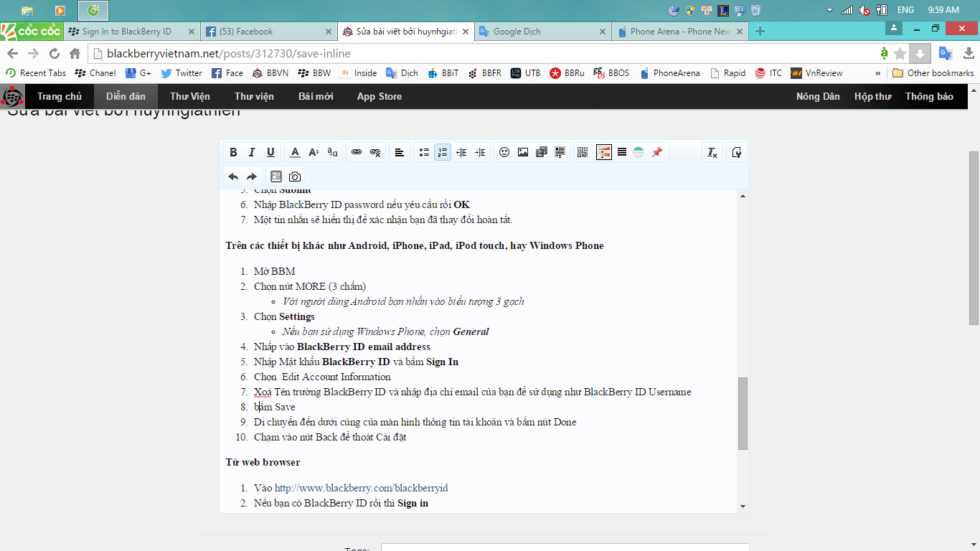
Task: Open the downloads arrow at far right
Action: [x=969, y=54]
